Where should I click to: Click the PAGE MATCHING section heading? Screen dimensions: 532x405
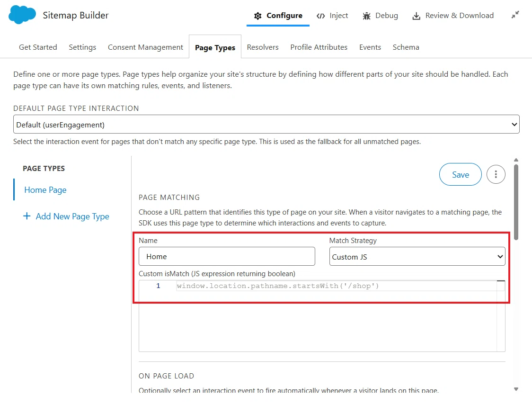pos(169,197)
